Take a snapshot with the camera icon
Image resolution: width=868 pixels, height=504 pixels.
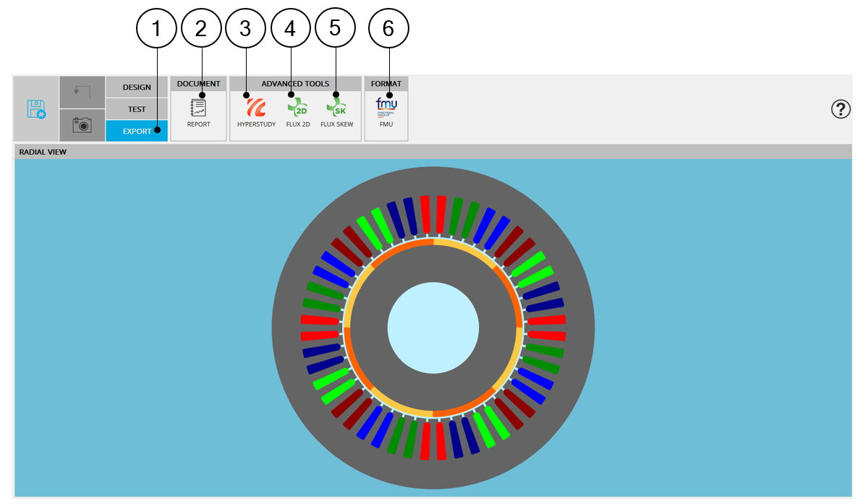(82, 124)
